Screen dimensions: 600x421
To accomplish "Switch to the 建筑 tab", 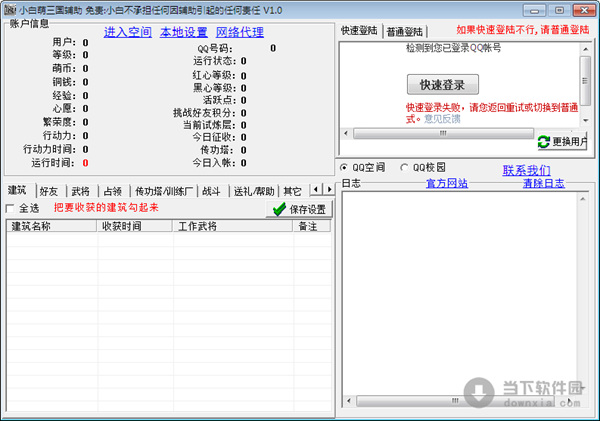I will [18, 190].
